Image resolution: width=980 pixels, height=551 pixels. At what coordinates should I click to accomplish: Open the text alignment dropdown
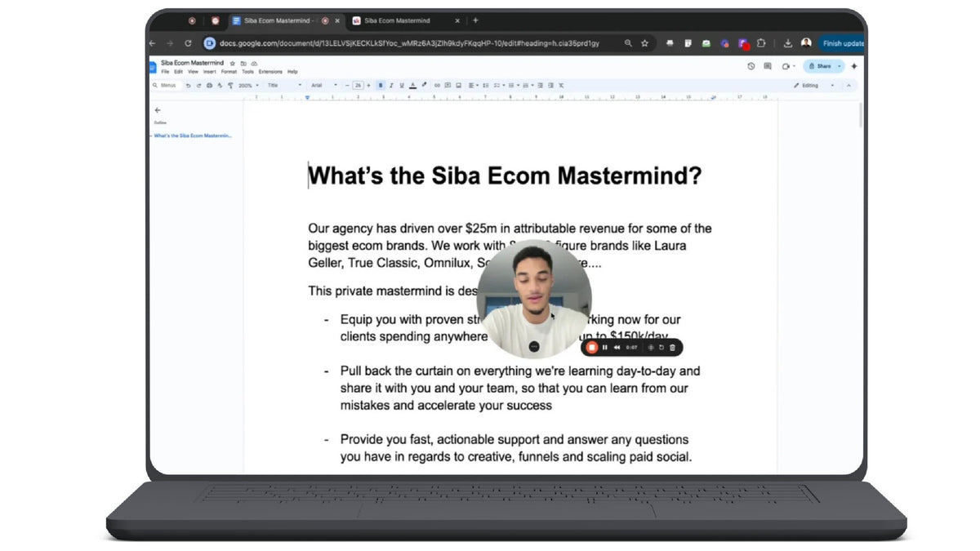coord(474,85)
